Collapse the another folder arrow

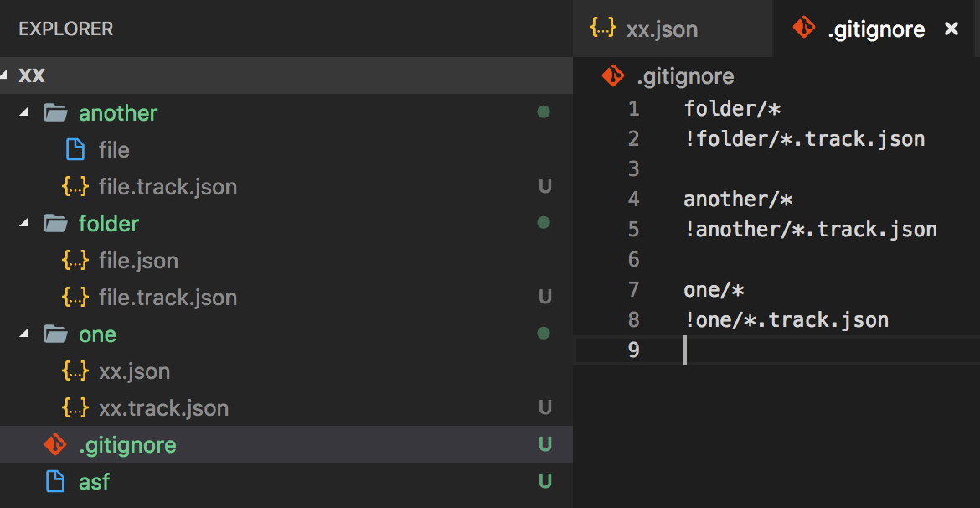[x=24, y=112]
